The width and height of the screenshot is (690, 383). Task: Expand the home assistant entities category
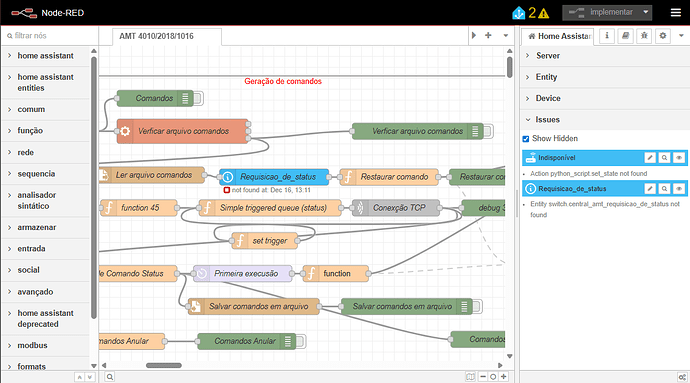(x=46, y=82)
